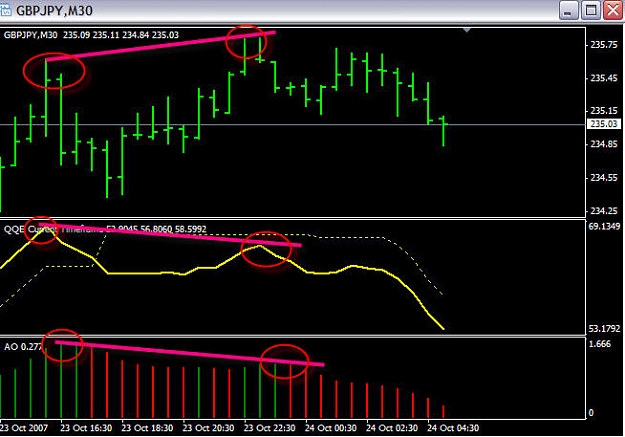Close the GBPJPY,M30 chart window
The image size is (625, 437).
[613, 10]
